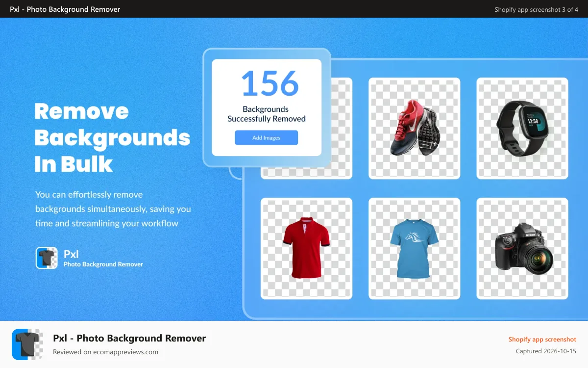The width and height of the screenshot is (588, 368).
Task: Select the Nikon camera thumbnail
Action: [522, 248]
